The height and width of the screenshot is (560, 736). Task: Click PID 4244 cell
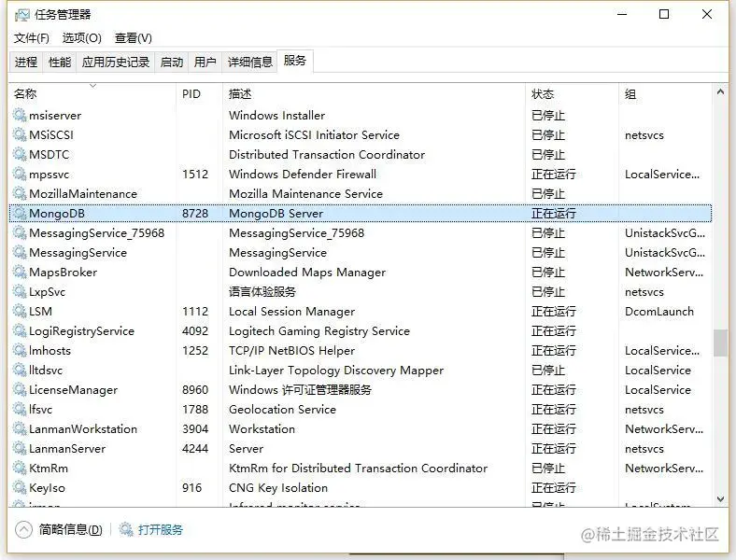point(195,449)
